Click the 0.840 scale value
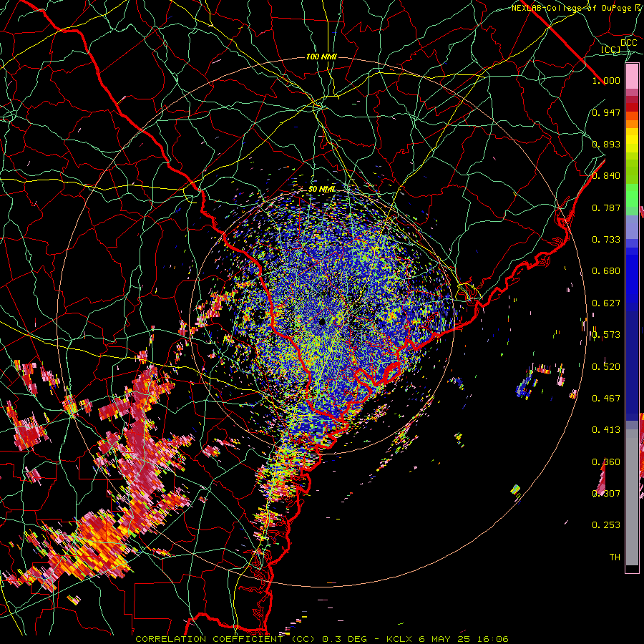 coord(606,176)
